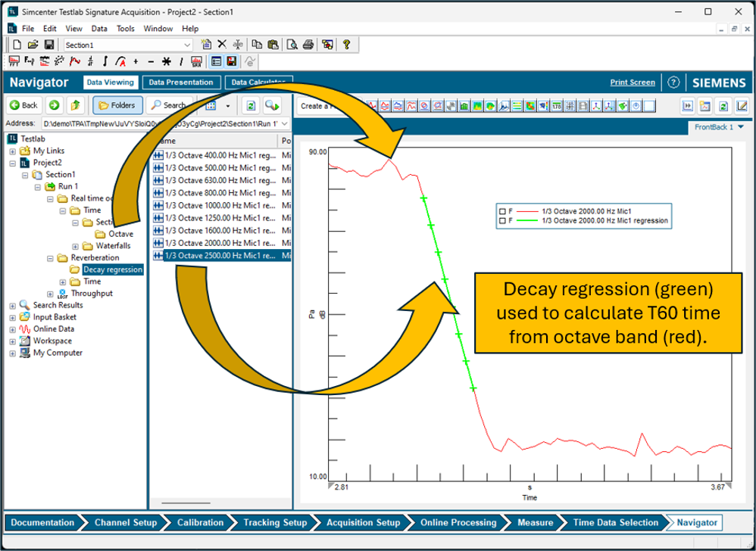Click the circled question mark beside SIEMENS

673,82
